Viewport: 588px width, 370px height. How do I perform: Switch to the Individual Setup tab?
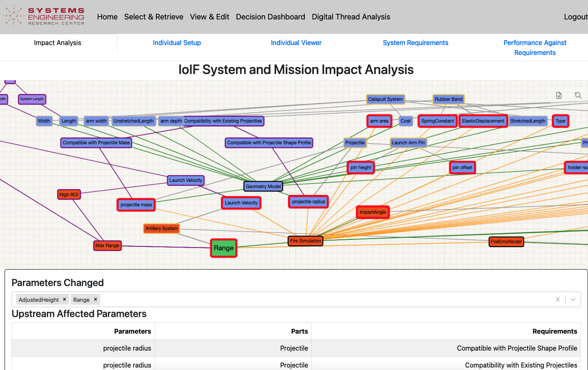(x=177, y=43)
